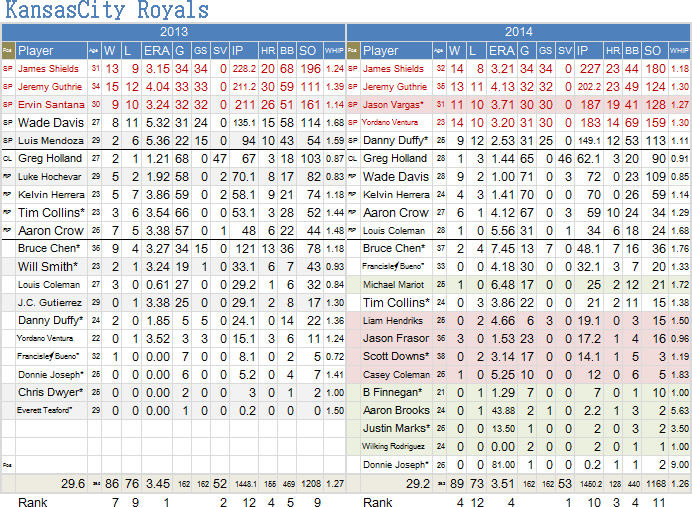Select Chris Dwyer* player name
The image size is (692, 507).
[x=50, y=392]
